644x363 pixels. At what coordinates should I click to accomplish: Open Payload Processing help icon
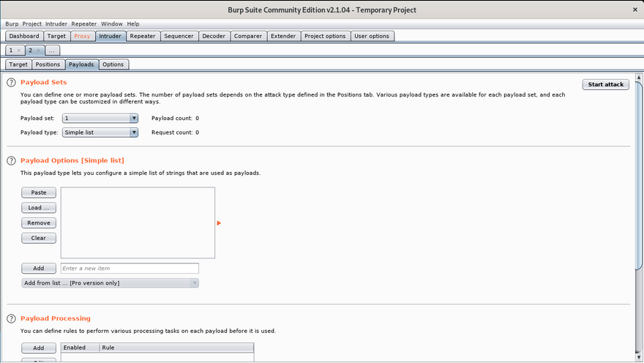coord(11,318)
